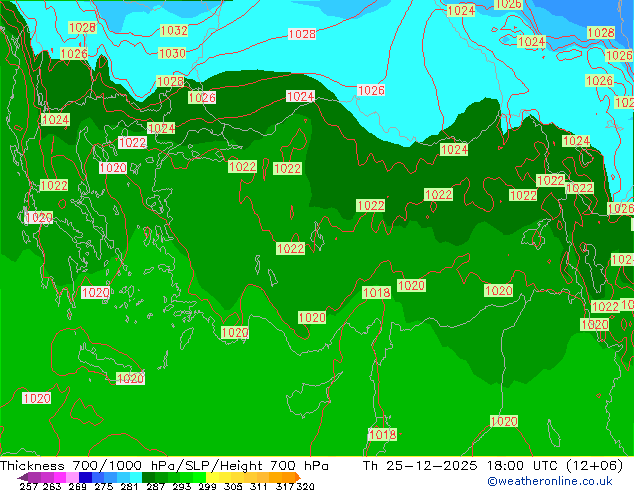This screenshot has width=634, height=490.
Task: Click the legend value 305
Action: pyautogui.click(x=233, y=486)
